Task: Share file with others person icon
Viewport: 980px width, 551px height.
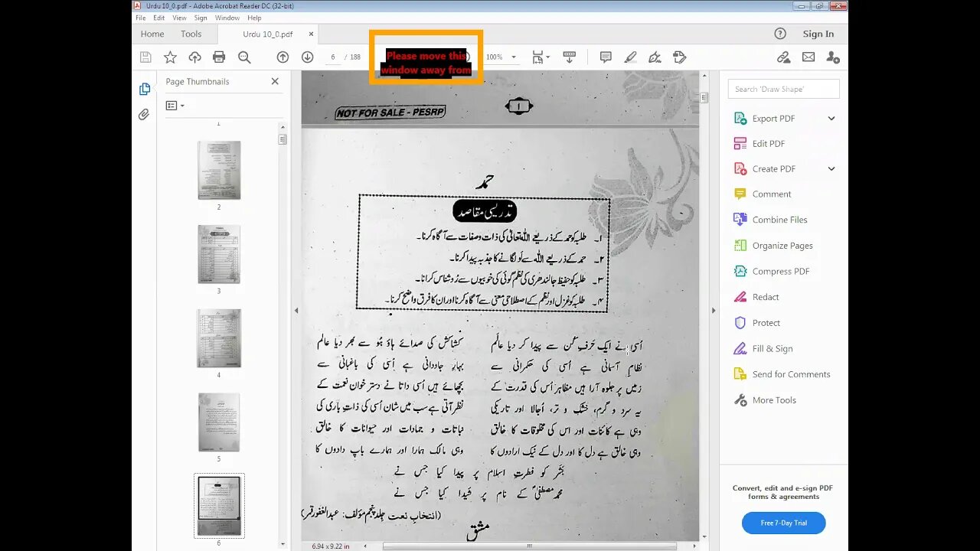Action: tap(833, 57)
